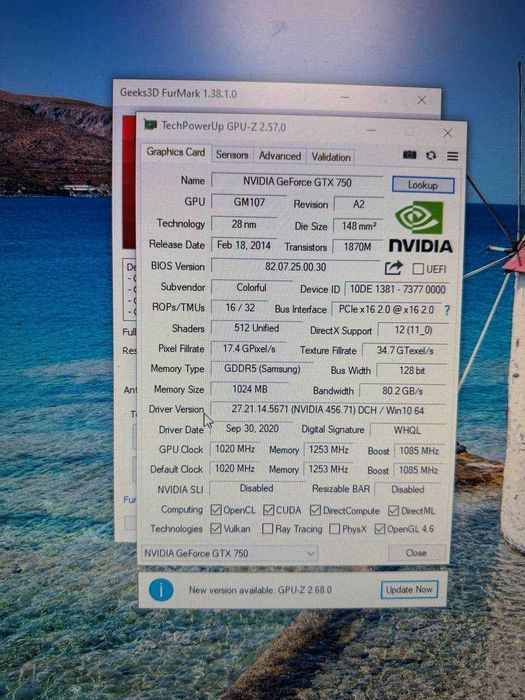Switch to the Advanced tab
This screenshot has height=700, width=525.
[280, 156]
